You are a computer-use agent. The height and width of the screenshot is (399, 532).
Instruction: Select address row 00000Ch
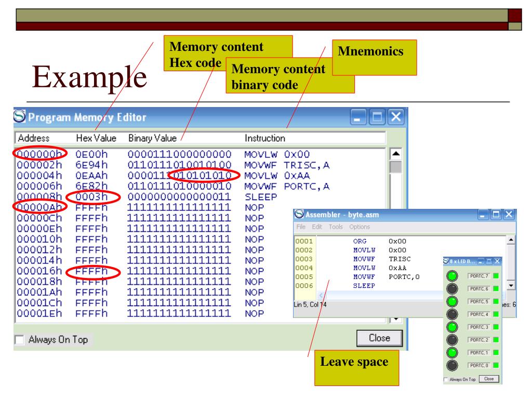(39, 218)
